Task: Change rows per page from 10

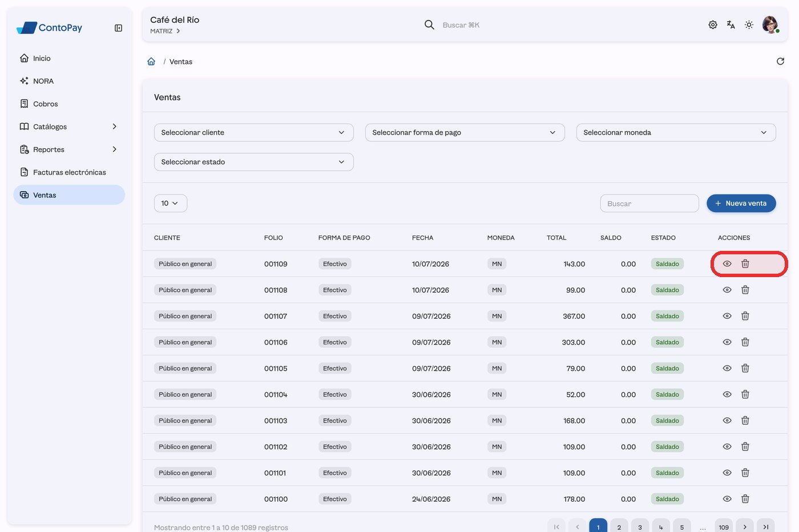Action: (171, 203)
